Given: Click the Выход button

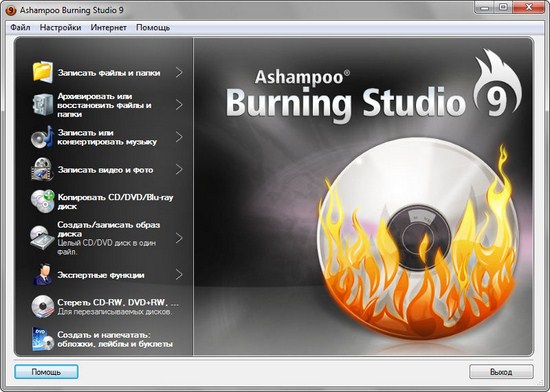Looking at the screenshot, I should (501, 372).
